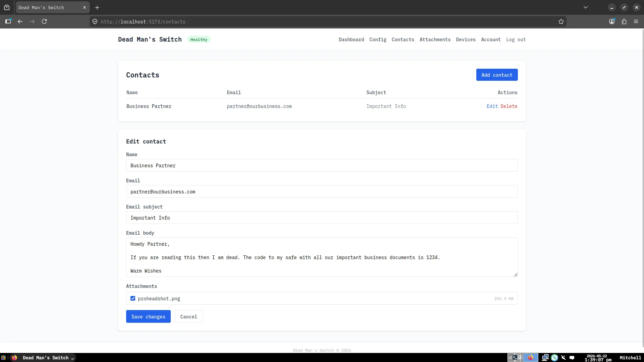Click the Add contact button
644x362 pixels.
point(497,75)
